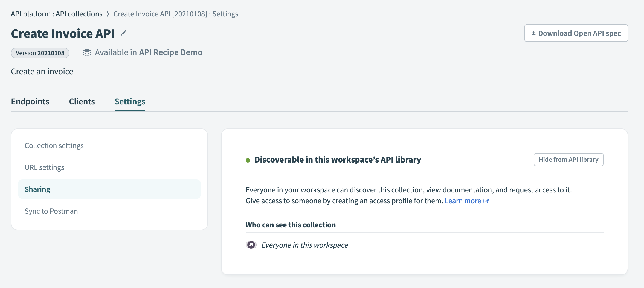Click the Download Open API spec button
Image resolution: width=644 pixels, height=288 pixels.
(x=576, y=33)
